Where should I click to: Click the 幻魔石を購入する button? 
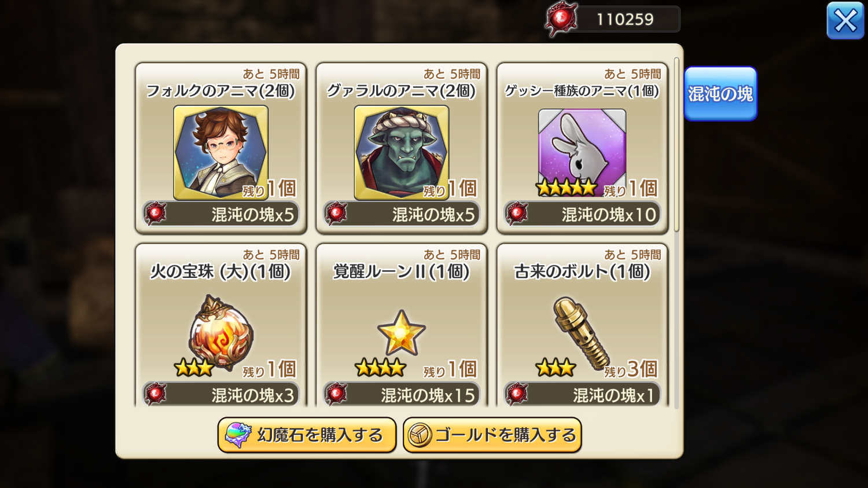click(x=307, y=435)
